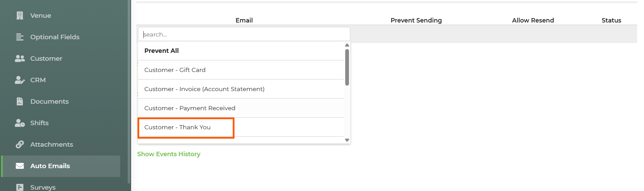Click the Venue building icon

[20, 15]
